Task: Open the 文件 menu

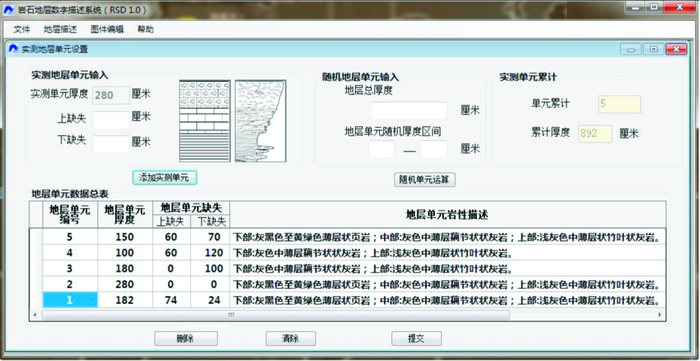Action: [21, 29]
